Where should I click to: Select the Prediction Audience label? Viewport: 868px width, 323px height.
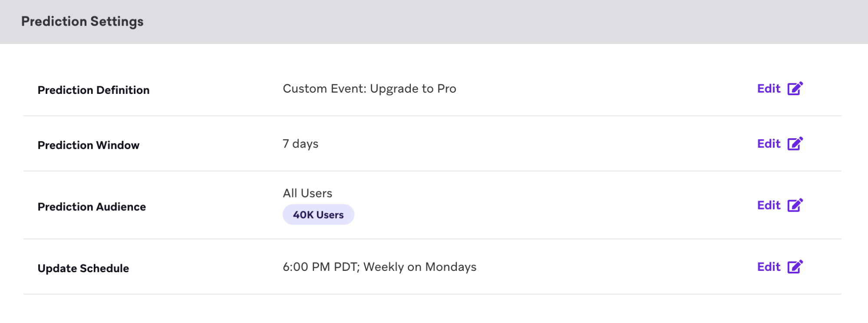click(92, 207)
